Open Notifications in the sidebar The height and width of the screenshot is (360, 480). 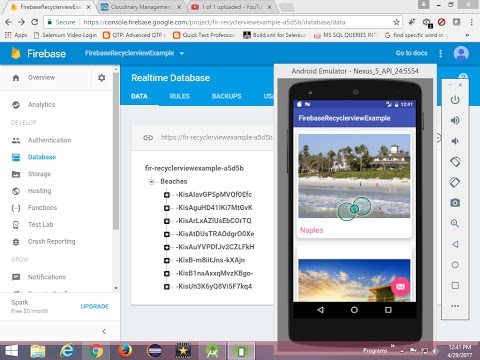pos(47,277)
